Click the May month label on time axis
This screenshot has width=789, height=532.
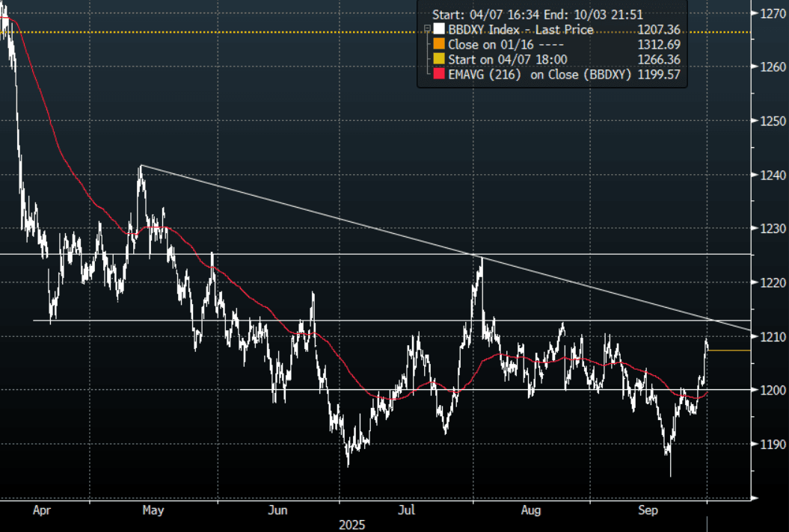coord(153,511)
